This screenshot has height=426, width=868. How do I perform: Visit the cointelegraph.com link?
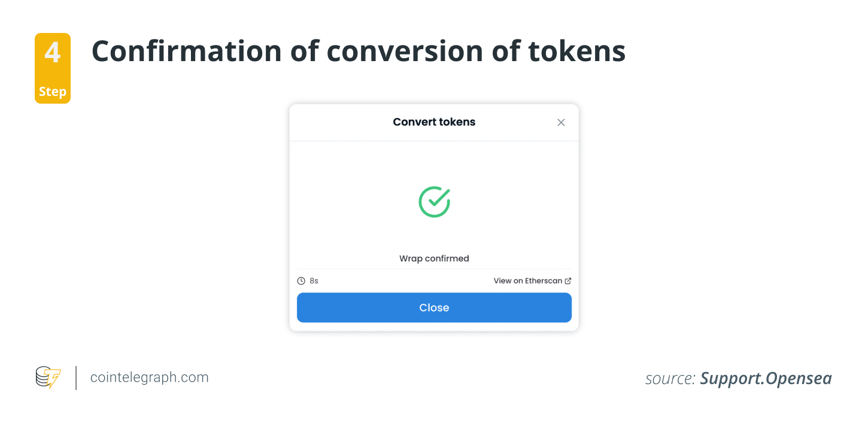149,377
